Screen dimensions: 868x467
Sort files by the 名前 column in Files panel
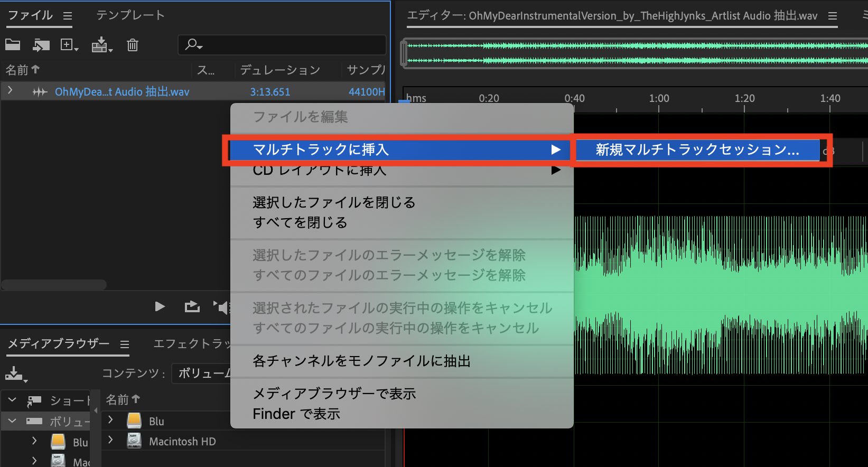[x=23, y=70]
